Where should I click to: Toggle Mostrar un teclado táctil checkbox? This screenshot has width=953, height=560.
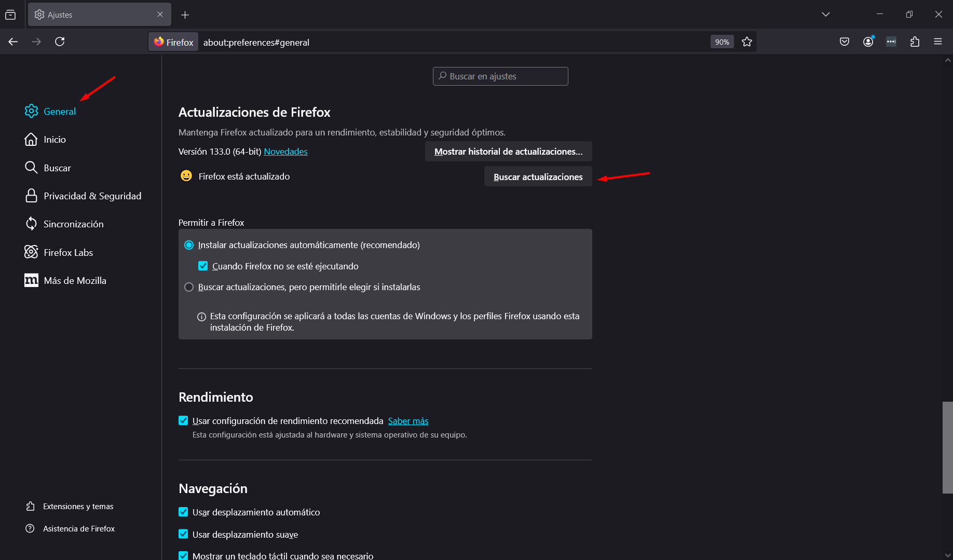click(183, 555)
